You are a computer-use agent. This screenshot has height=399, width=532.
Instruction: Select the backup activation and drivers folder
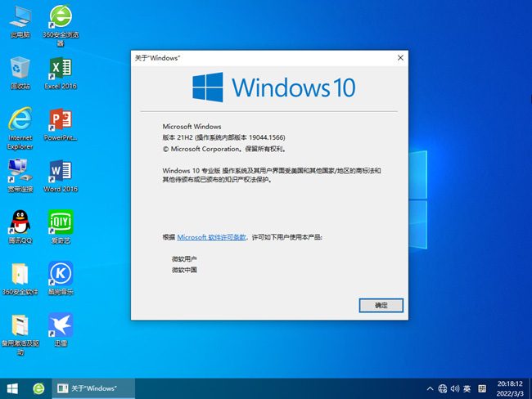click(x=20, y=334)
